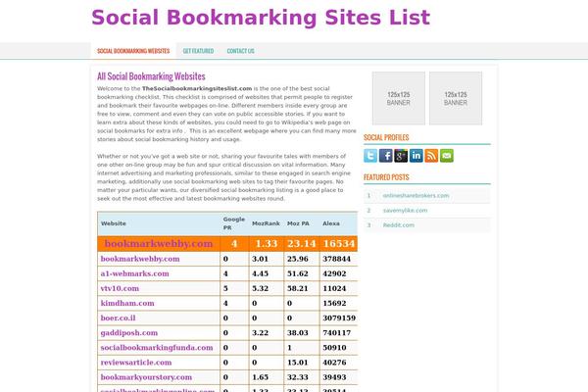The image size is (588, 392).
Task: Open the Google Plus profile icon
Action: tap(401, 156)
